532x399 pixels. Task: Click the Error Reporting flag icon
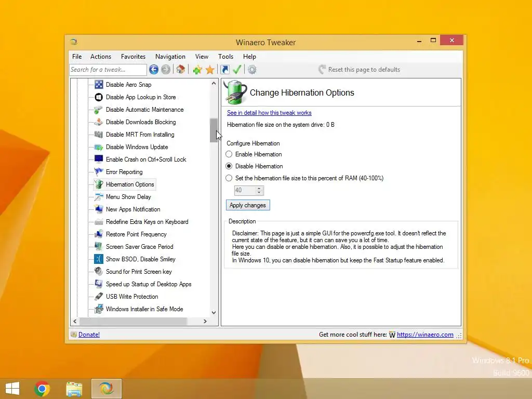pos(99,171)
